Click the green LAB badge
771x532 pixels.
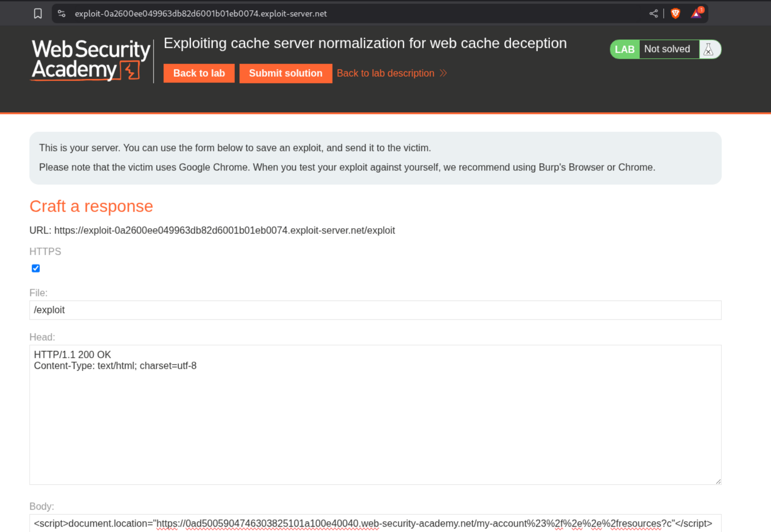point(624,50)
